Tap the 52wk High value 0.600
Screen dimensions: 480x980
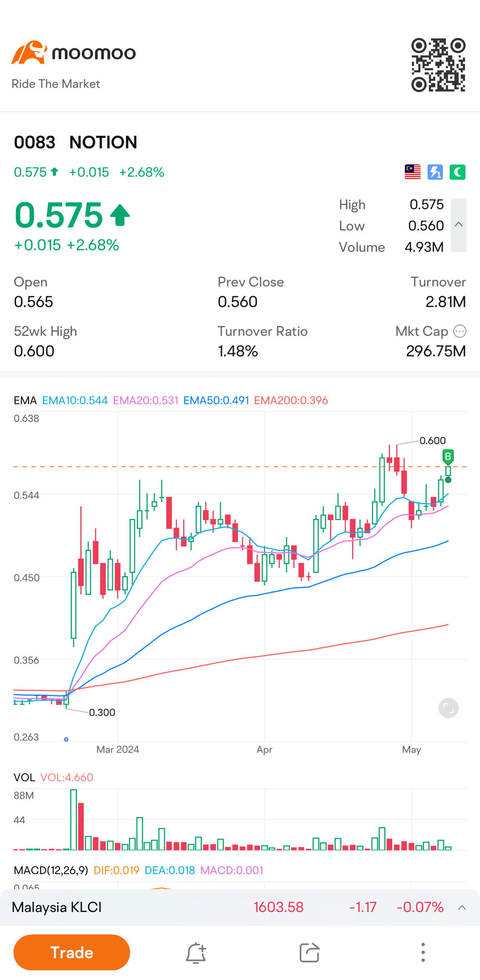click(x=34, y=351)
